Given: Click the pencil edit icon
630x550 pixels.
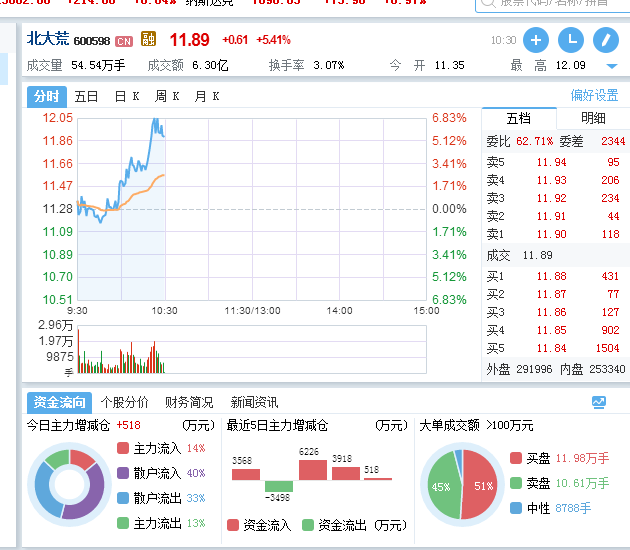Looking at the screenshot, I should pyautogui.click(x=605, y=40).
